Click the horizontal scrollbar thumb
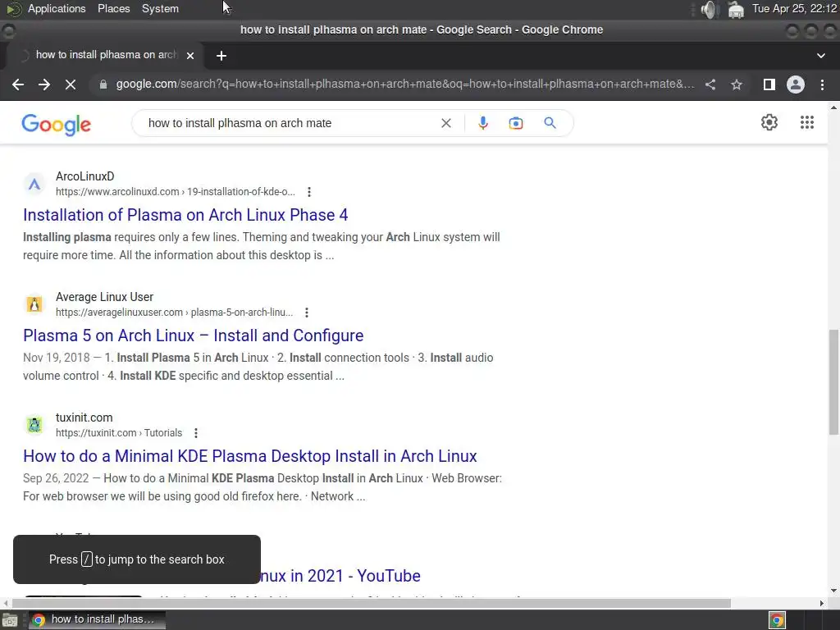Image resolution: width=840 pixels, height=630 pixels. [x=372, y=603]
